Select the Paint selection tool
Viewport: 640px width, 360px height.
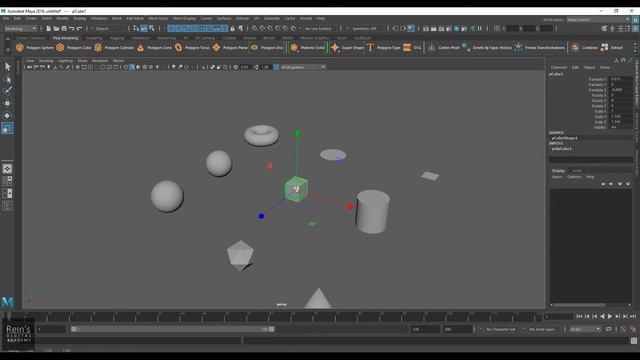tap(7, 91)
